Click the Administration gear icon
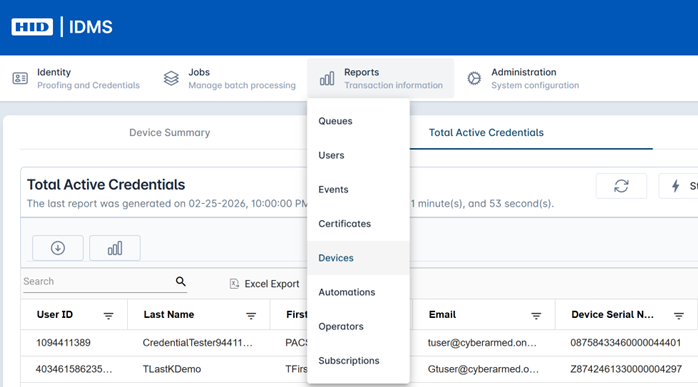 point(474,78)
